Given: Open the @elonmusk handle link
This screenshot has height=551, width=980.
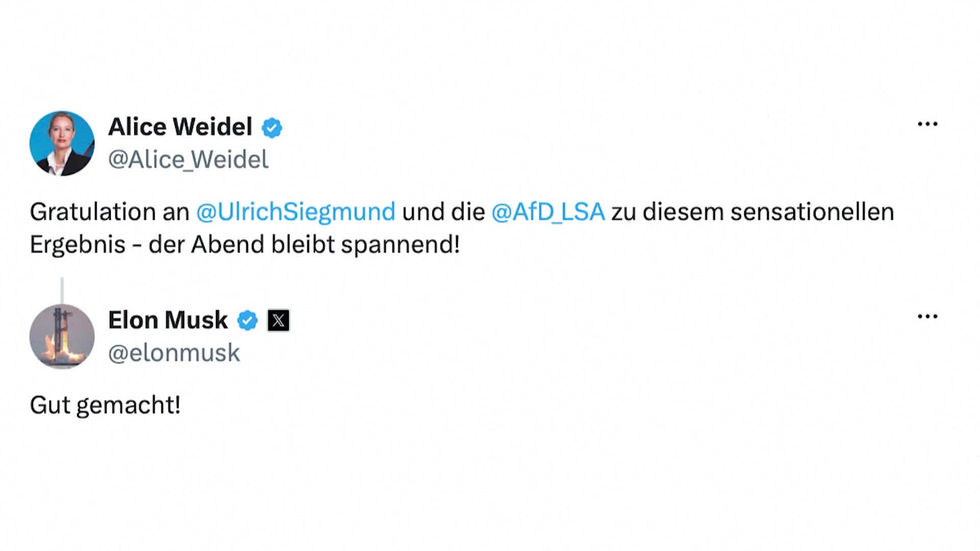Looking at the screenshot, I should pos(174,353).
